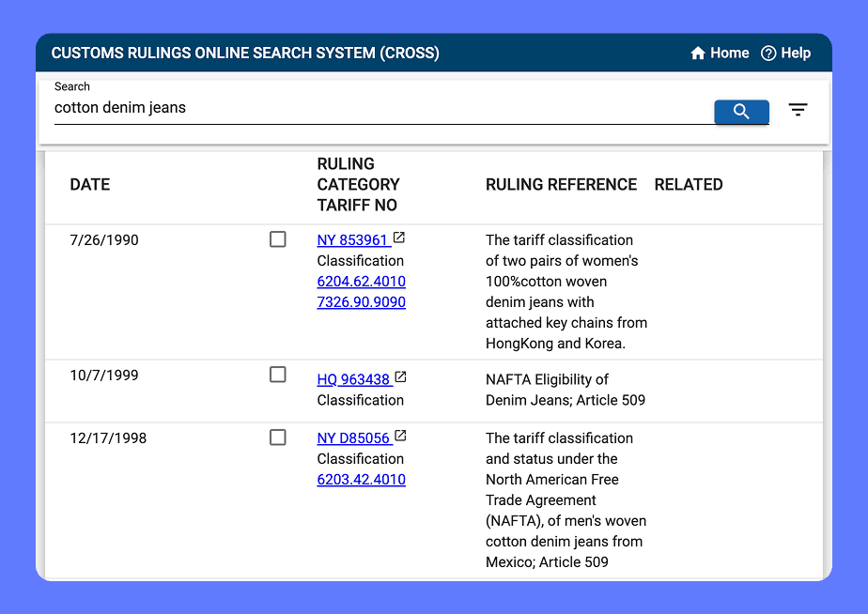Open ruling HQ 963438
Screen dimensions: 868x614
click(x=353, y=379)
